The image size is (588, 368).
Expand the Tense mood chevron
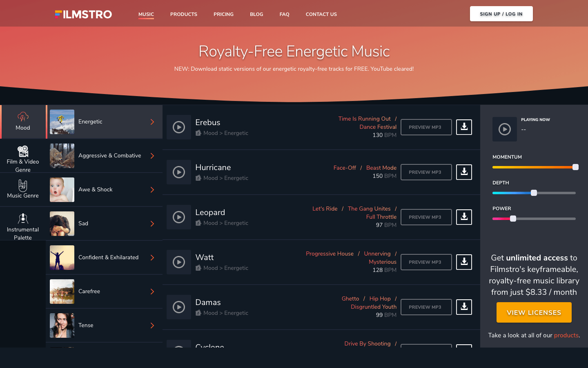152,325
